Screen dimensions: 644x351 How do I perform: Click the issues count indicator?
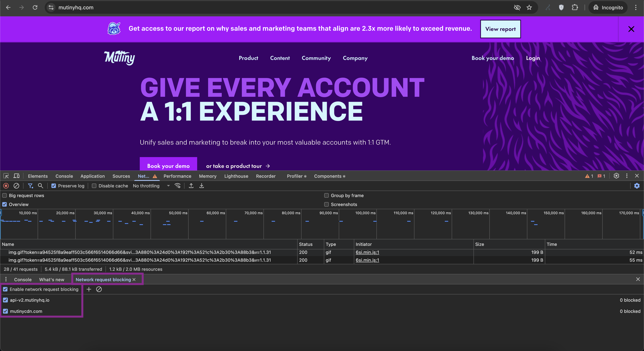point(601,176)
